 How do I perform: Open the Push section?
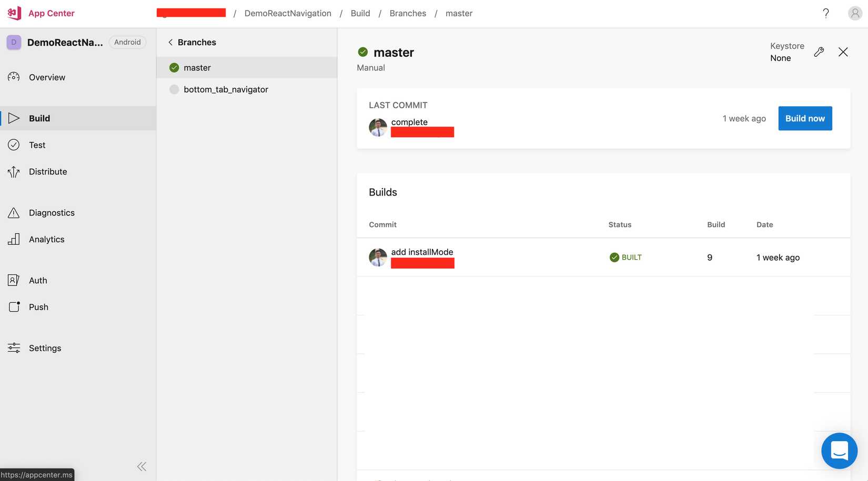(78, 307)
